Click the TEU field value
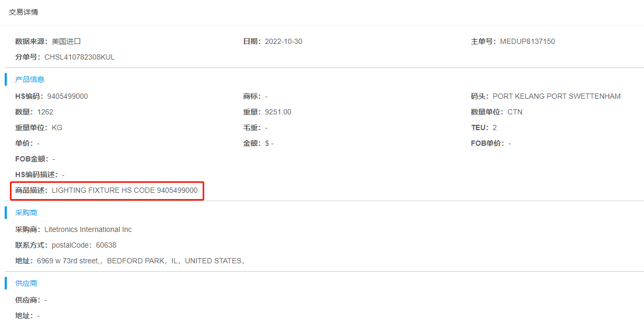This screenshot has height=326, width=644. (x=494, y=127)
